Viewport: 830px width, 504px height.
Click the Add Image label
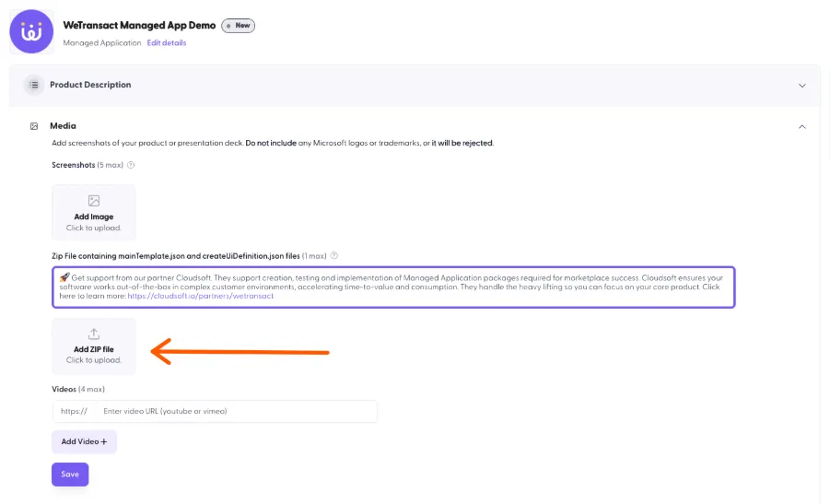[x=94, y=217]
